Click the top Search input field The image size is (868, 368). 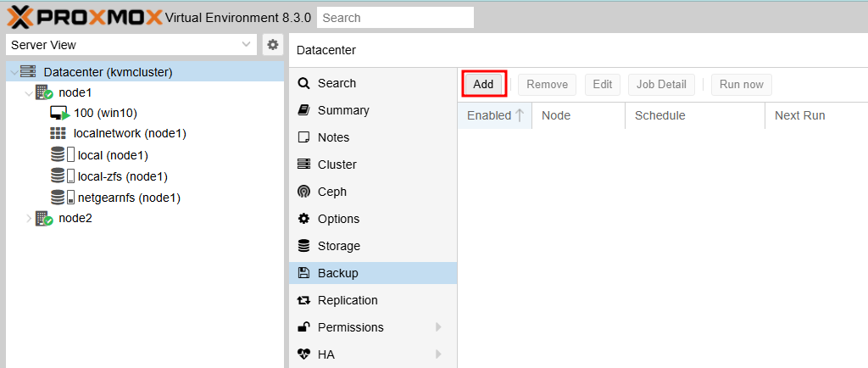point(395,18)
